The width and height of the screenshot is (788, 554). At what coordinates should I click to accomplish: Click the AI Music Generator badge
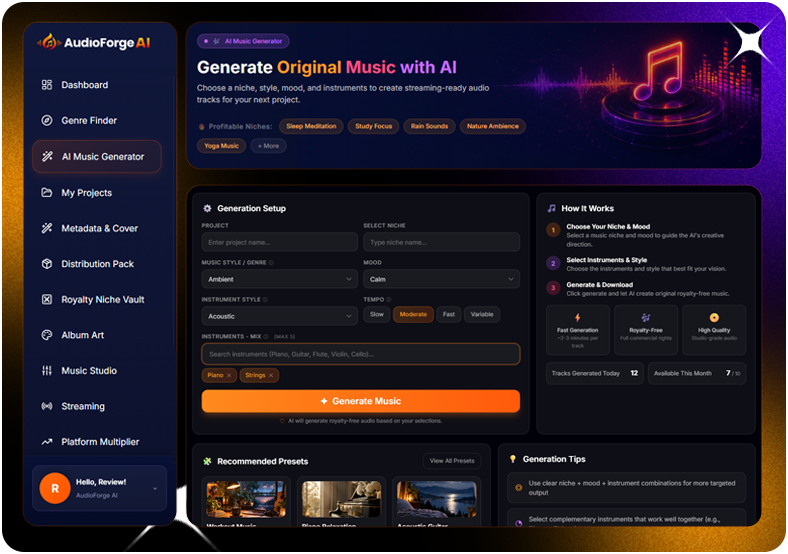click(x=243, y=41)
